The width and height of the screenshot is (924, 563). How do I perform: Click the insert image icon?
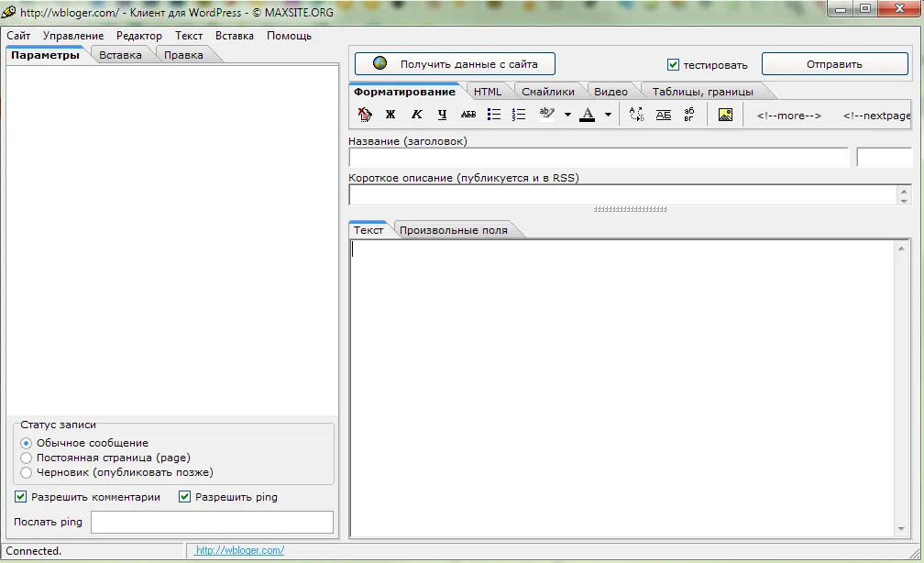[x=725, y=115]
